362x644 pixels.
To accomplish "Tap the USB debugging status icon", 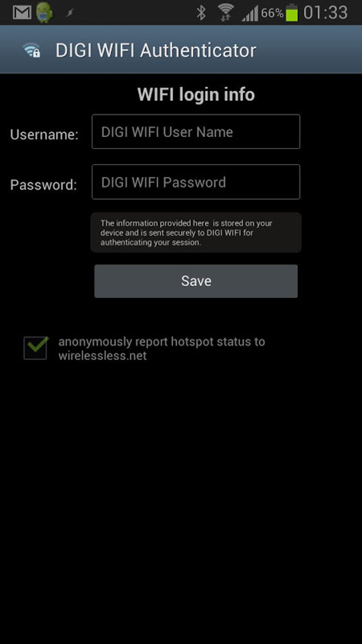I will click(70, 13).
